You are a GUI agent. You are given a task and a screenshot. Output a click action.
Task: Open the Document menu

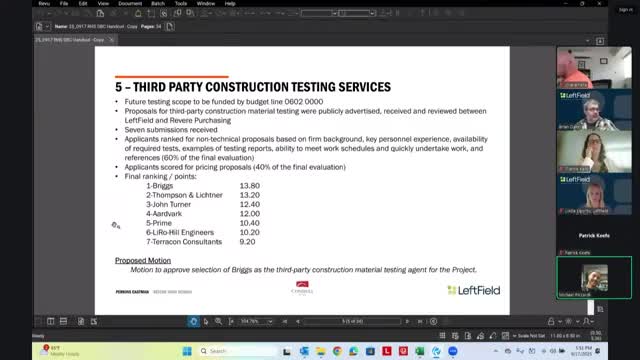click(130, 4)
